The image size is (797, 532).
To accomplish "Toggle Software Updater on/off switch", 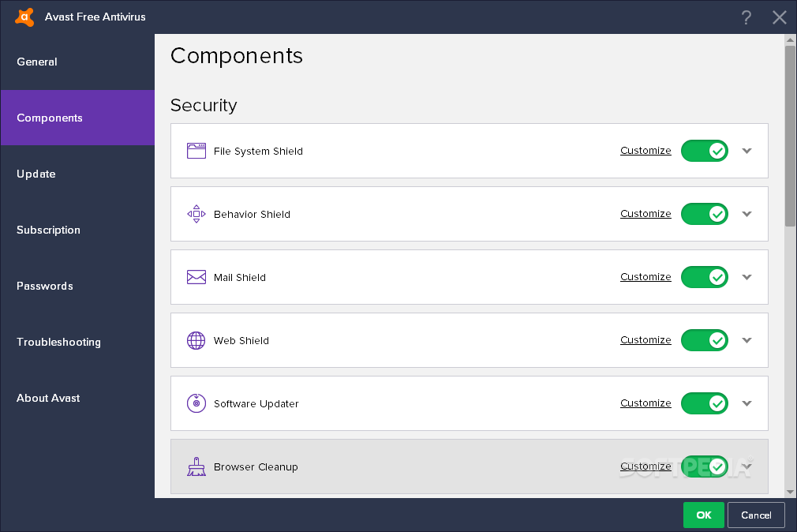I will tap(705, 403).
